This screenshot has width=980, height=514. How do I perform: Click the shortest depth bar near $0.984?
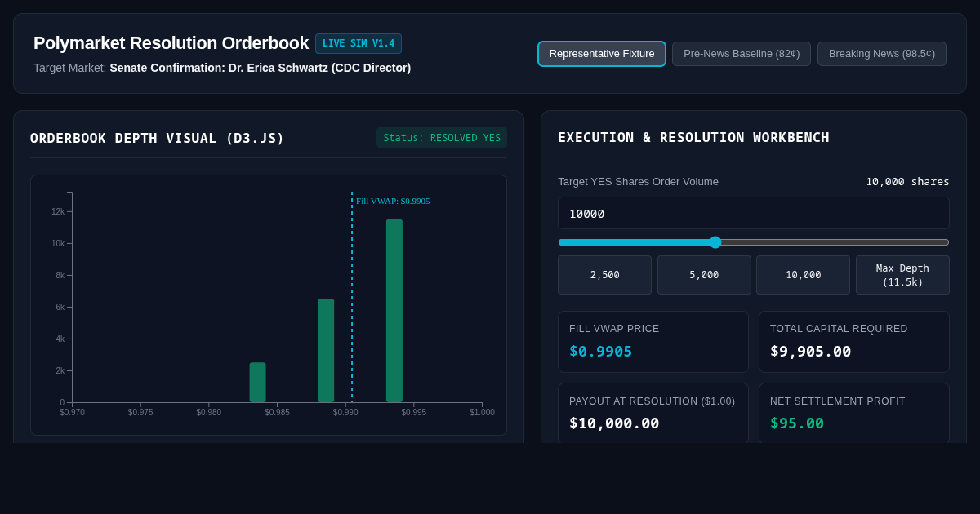[x=257, y=383]
